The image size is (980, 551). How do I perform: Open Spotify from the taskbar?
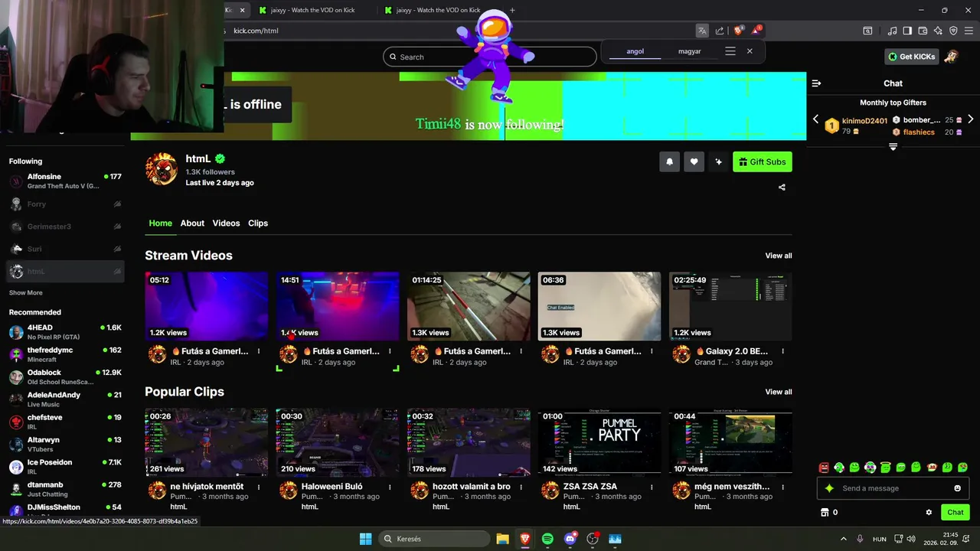(547, 539)
